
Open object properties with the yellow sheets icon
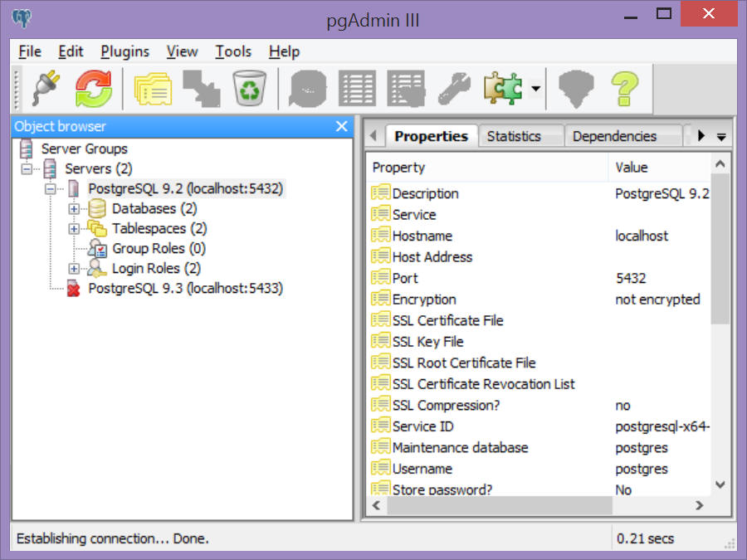pyautogui.click(x=153, y=89)
